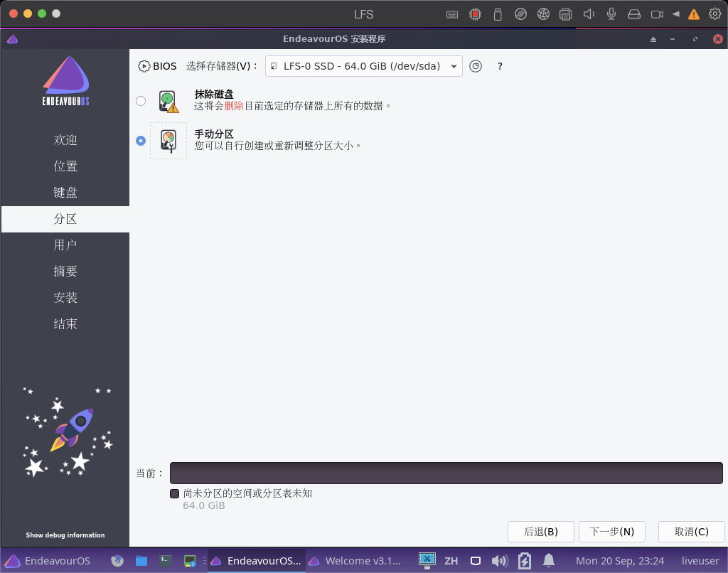Image resolution: width=728 pixels, height=573 pixels.
Task: Click the VM CPU chip toolbar icon
Action: (x=475, y=14)
